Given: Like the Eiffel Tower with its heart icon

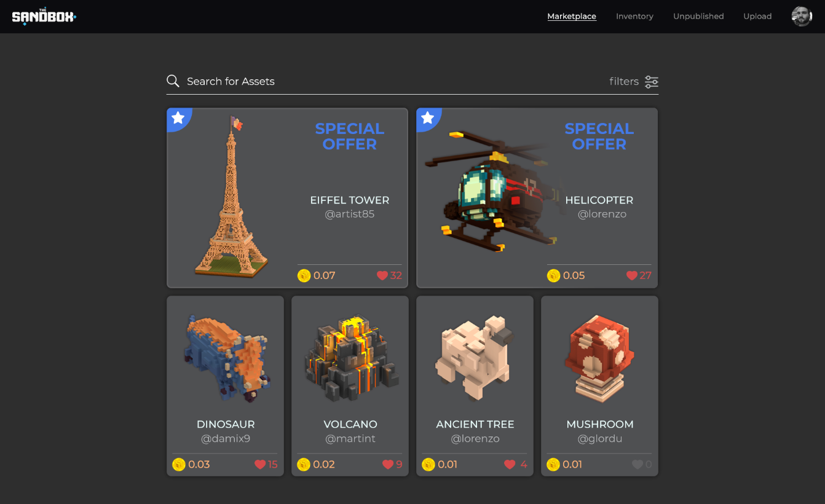Looking at the screenshot, I should (382, 275).
